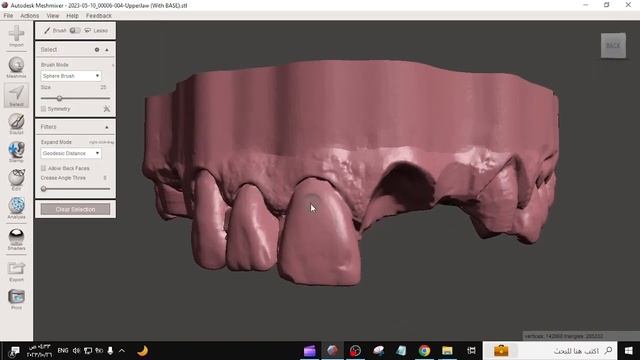This screenshot has width=640, height=360.
Task: Click the volume tray icon
Action: [76, 351]
